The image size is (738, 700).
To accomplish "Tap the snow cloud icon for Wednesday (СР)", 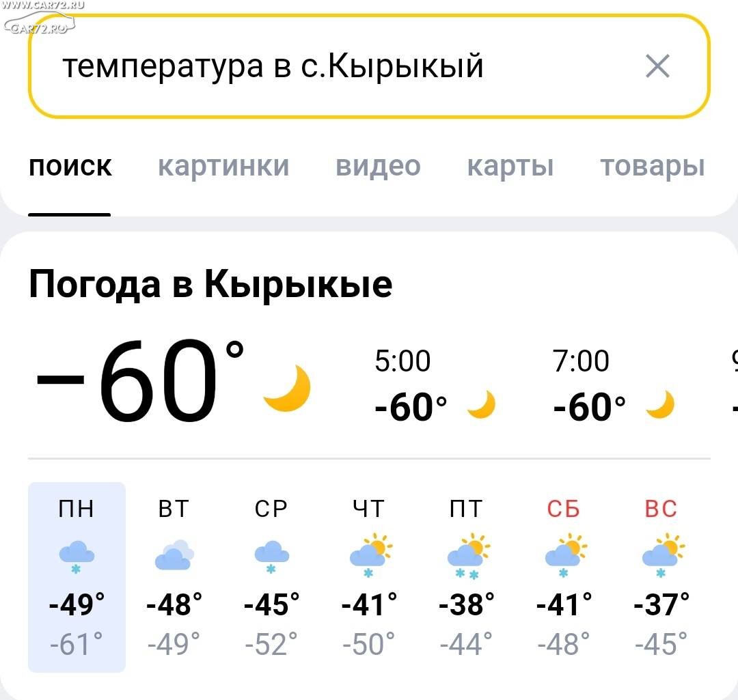I will pos(271,557).
